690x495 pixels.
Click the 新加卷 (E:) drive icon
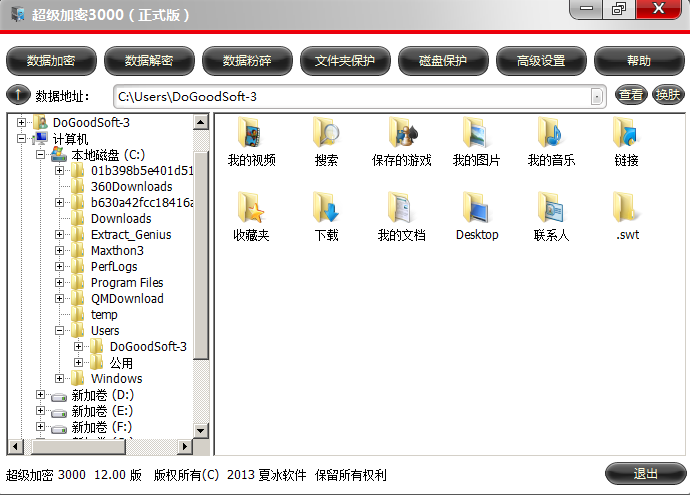pos(59,413)
